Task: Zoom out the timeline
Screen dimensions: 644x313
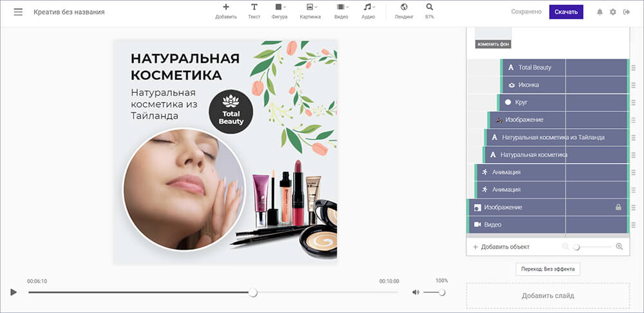Action: [x=565, y=247]
